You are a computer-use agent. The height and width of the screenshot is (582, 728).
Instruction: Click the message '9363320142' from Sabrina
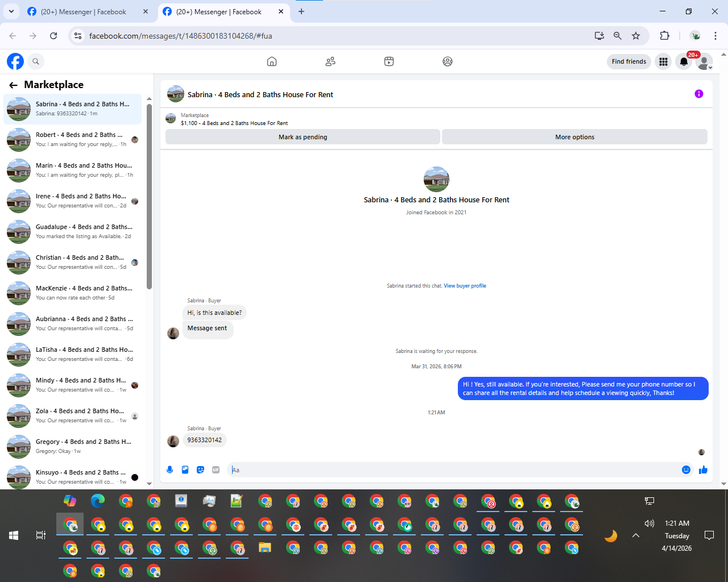point(205,440)
